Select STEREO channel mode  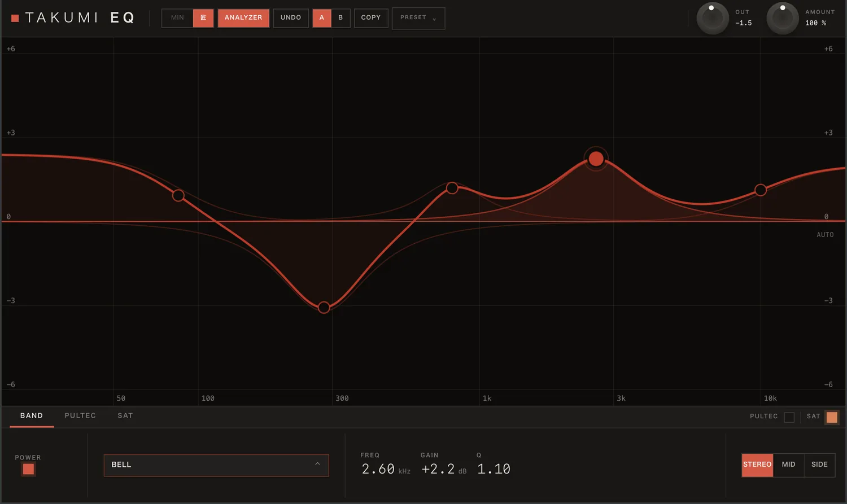point(757,465)
